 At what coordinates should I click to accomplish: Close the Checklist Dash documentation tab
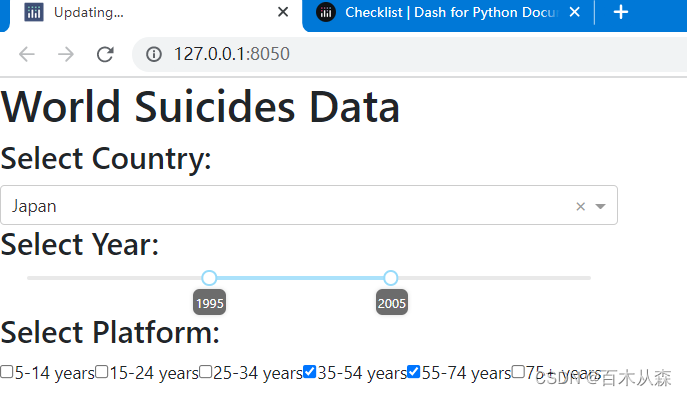[x=574, y=12]
